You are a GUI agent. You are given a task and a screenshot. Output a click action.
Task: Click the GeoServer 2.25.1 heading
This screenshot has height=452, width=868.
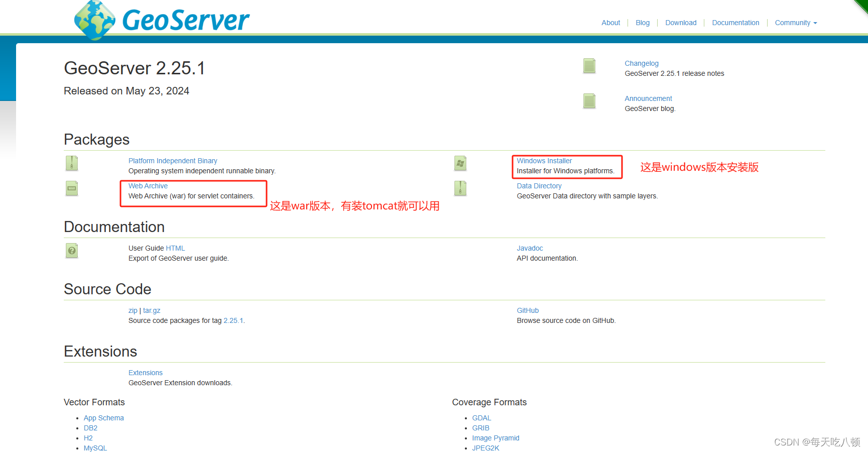(135, 68)
